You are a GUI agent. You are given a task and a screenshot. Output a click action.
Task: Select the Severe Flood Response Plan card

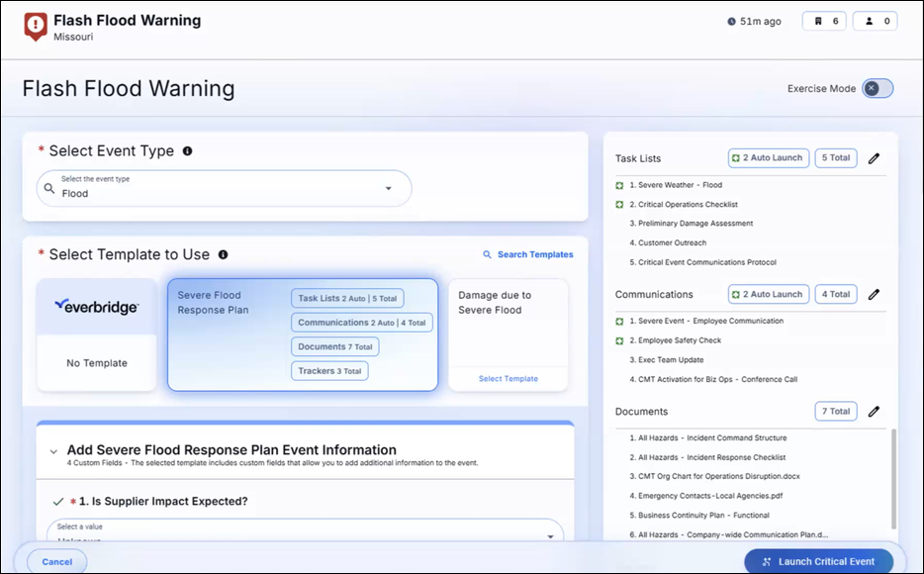303,335
